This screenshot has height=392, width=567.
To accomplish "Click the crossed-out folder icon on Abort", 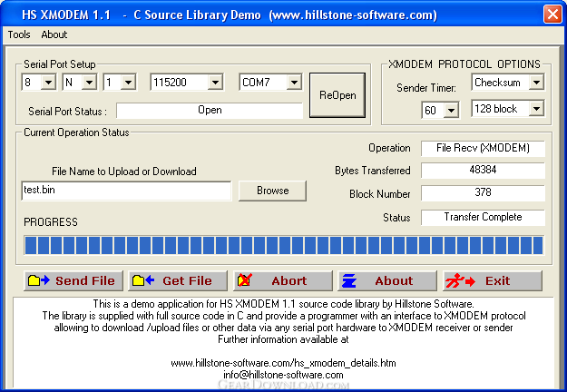I will coord(244,280).
